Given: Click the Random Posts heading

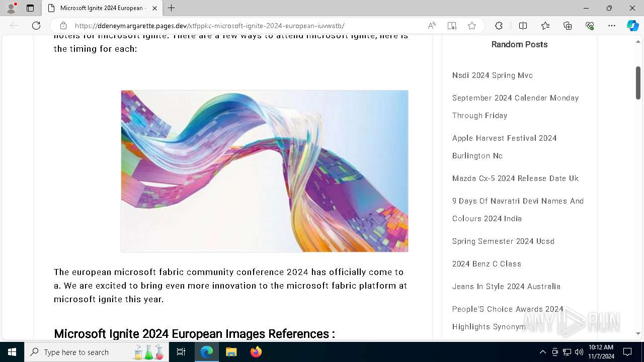Looking at the screenshot, I should [519, 44].
